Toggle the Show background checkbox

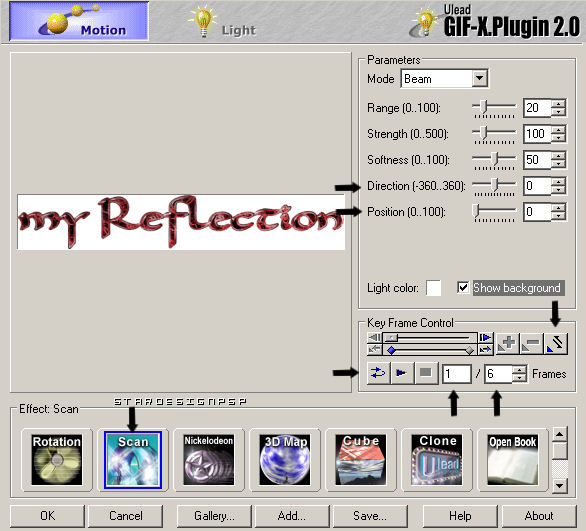(463, 288)
